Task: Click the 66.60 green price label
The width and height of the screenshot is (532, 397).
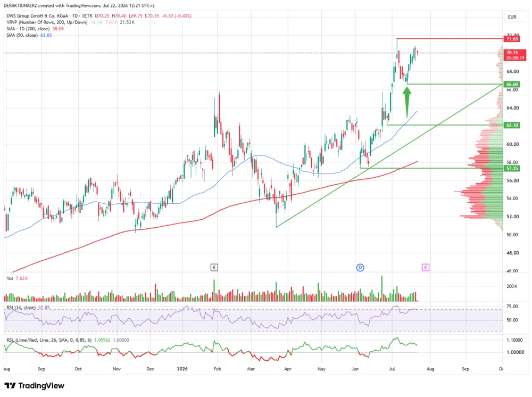Action: coord(512,84)
